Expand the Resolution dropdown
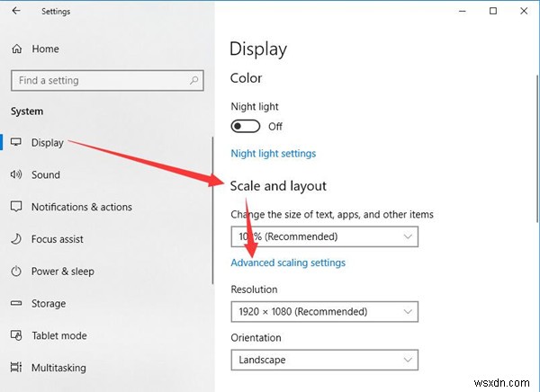Viewport: 540px width, 392px height. click(325, 312)
